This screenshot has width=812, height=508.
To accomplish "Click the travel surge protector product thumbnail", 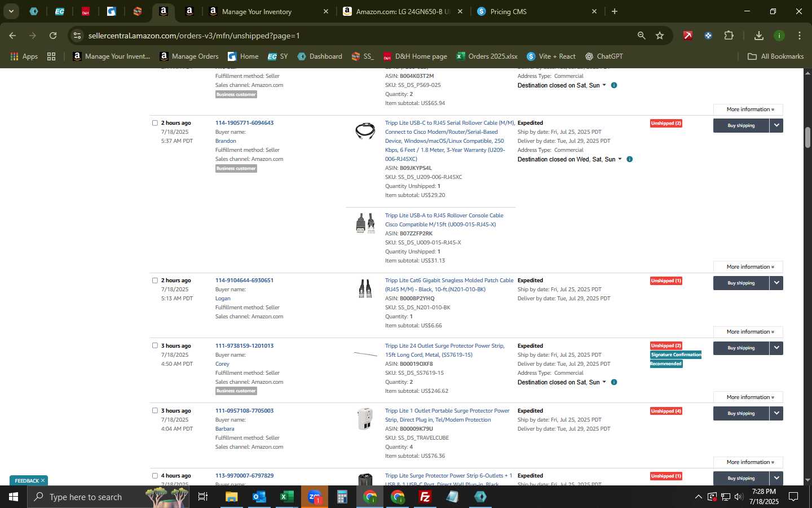I will pos(365,419).
